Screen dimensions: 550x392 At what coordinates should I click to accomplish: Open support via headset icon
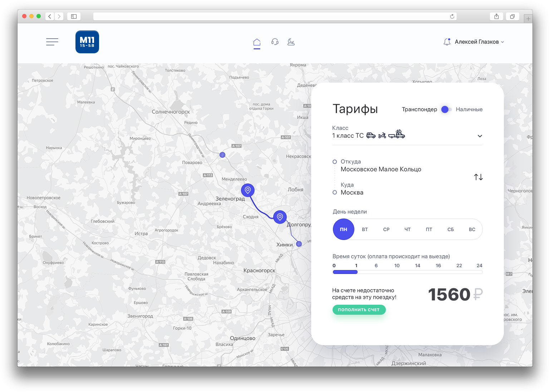pyautogui.click(x=275, y=42)
